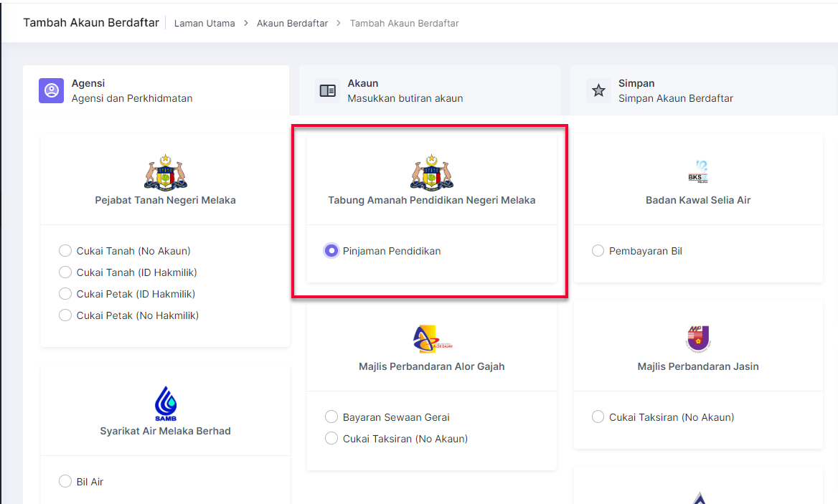Select Cukai Tanah (ID Hakmilik) option
The width and height of the screenshot is (838, 504).
coord(65,272)
